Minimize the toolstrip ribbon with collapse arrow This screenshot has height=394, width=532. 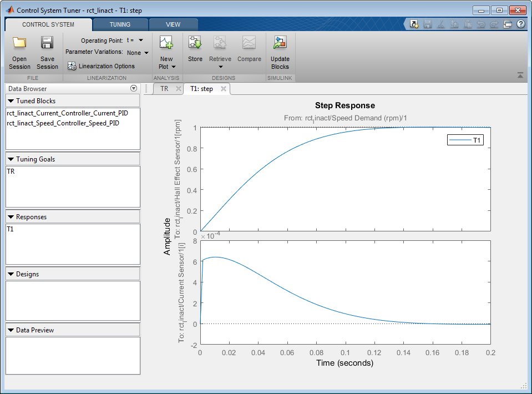[520, 75]
